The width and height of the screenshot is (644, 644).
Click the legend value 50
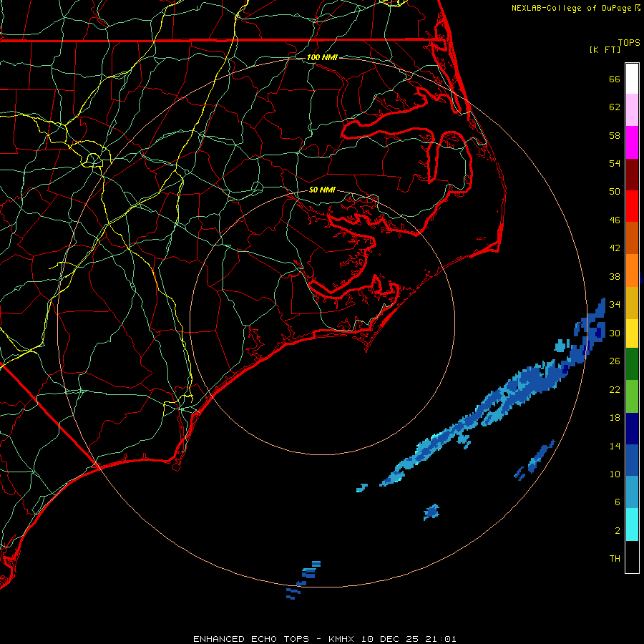(x=615, y=192)
